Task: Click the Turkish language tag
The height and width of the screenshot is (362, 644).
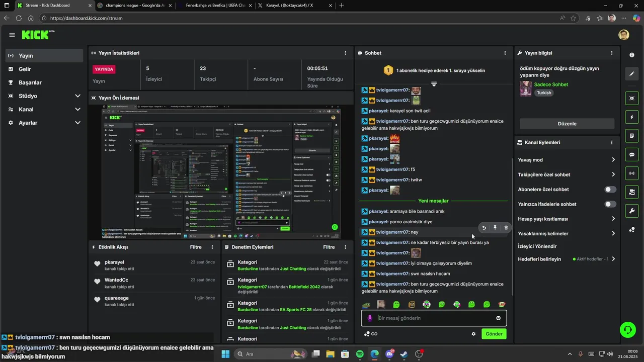Action: click(544, 93)
